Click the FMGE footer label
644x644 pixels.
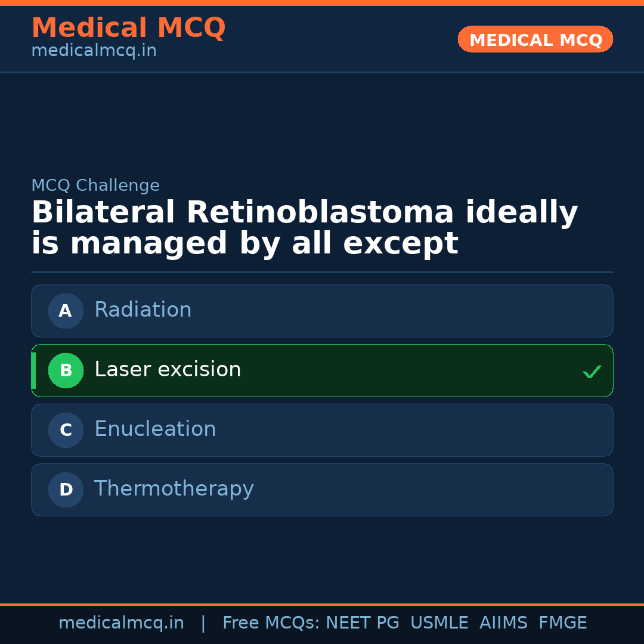pos(562,623)
